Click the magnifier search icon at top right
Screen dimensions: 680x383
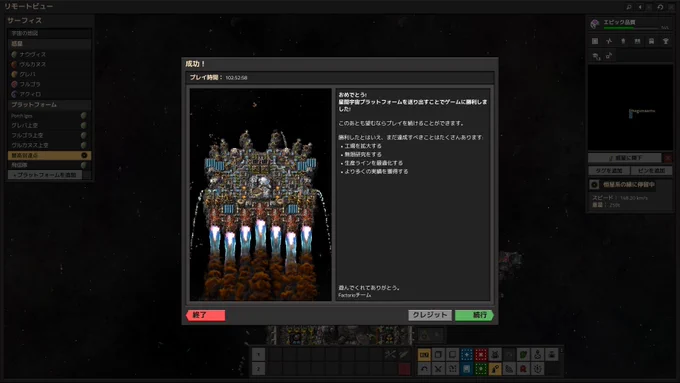629,7
